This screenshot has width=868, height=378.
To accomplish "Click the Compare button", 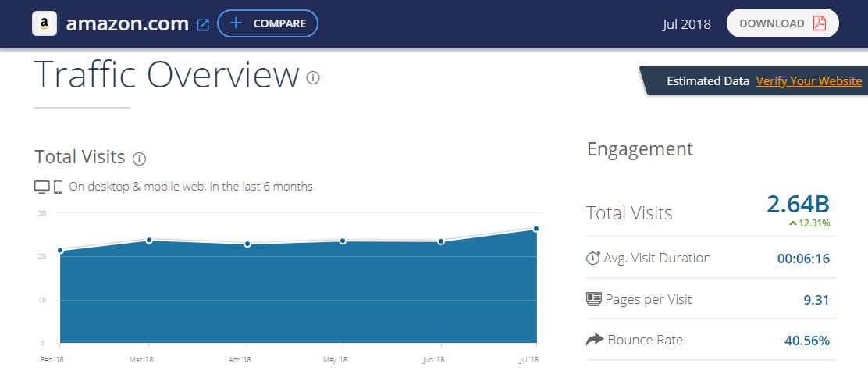I will pyautogui.click(x=268, y=23).
